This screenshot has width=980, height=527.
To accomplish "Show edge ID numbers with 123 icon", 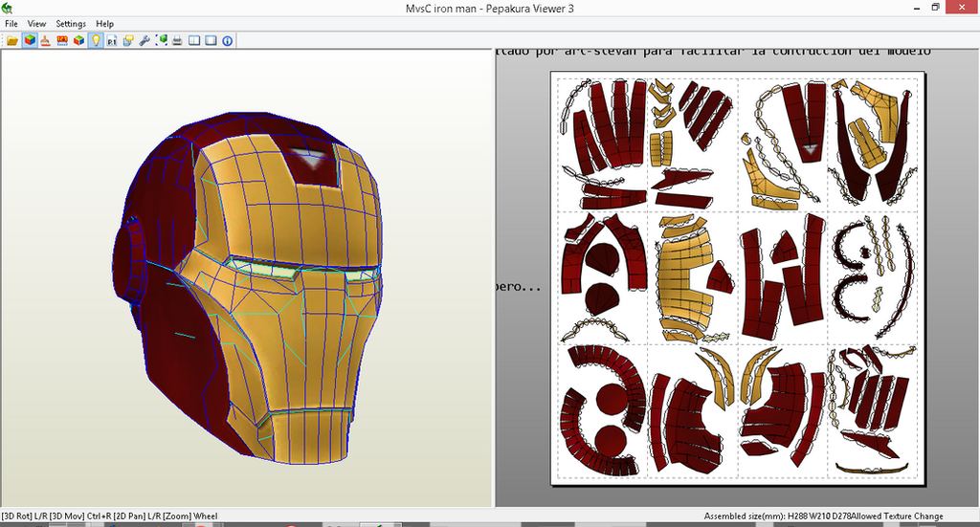I will 62,40.
